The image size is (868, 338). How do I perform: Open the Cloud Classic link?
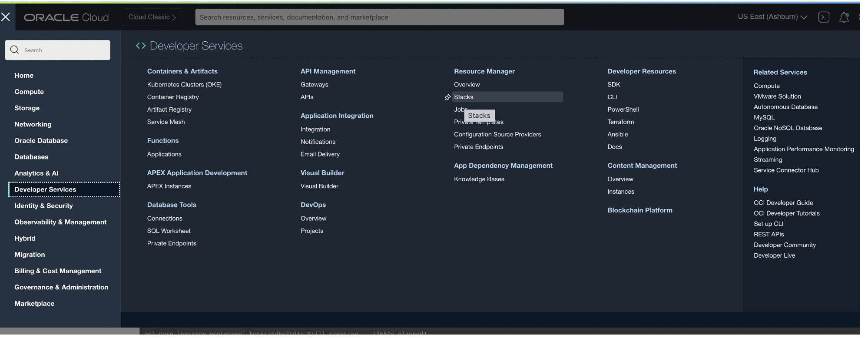coord(152,17)
